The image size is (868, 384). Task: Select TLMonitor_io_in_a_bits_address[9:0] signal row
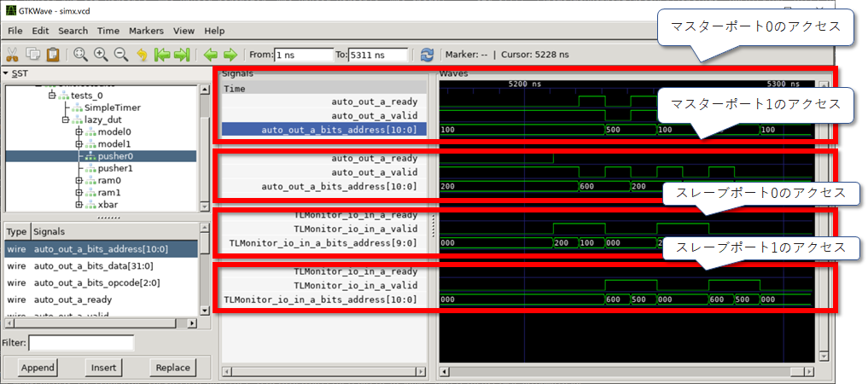323,243
